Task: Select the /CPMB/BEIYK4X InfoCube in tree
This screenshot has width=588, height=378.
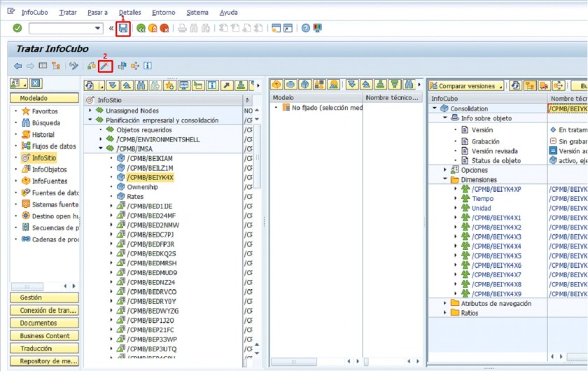Action: click(150, 177)
